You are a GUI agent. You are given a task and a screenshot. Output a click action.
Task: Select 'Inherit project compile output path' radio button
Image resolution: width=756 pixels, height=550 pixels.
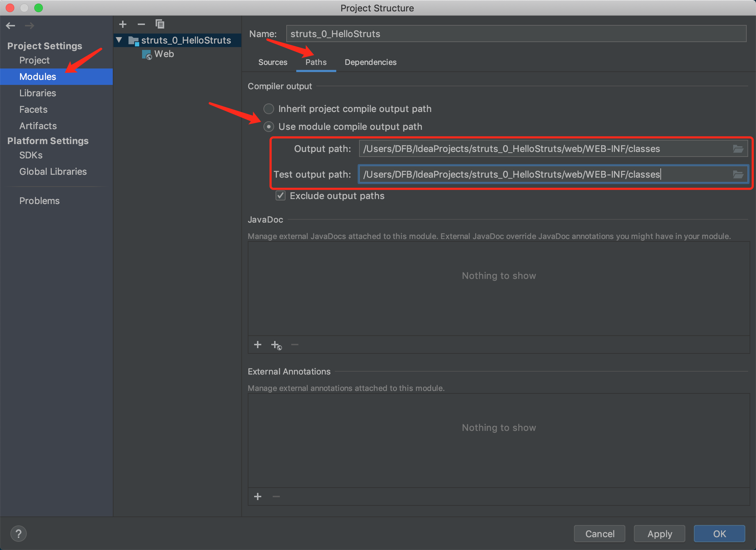(268, 108)
